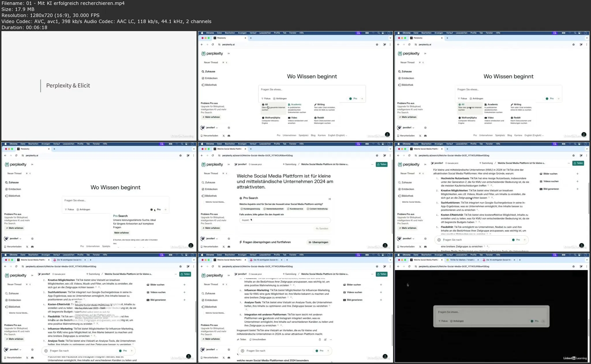Click the Anhängen button in the dark overlay box
The height and width of the screenshot is (364, 591).
tap(457, 321)
